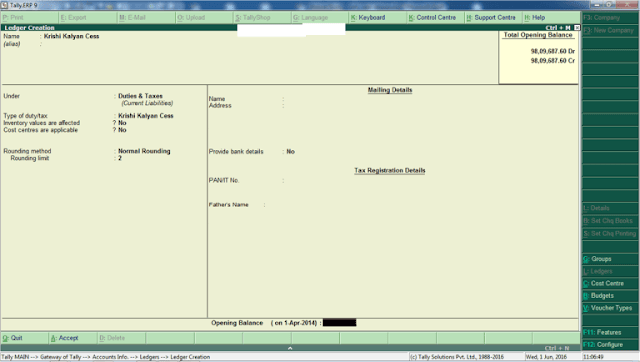Accept the ledger with A: Accept

[x=73, y=338]
